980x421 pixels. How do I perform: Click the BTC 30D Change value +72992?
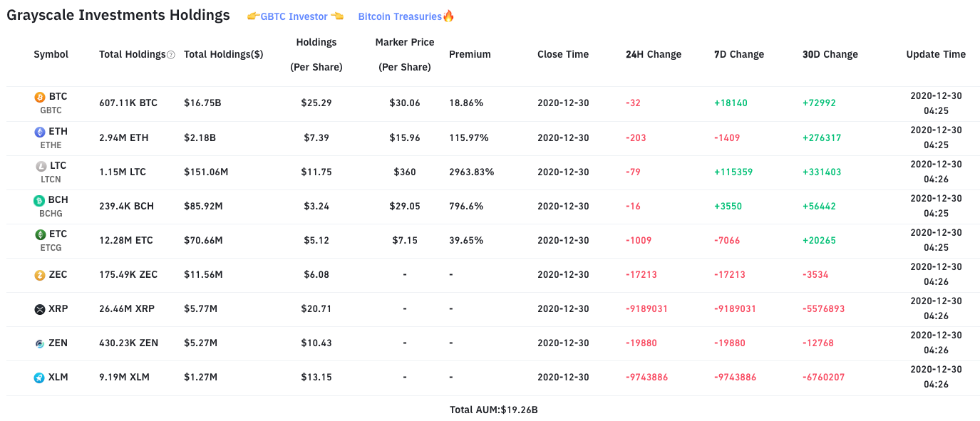(x=820, y=103)
